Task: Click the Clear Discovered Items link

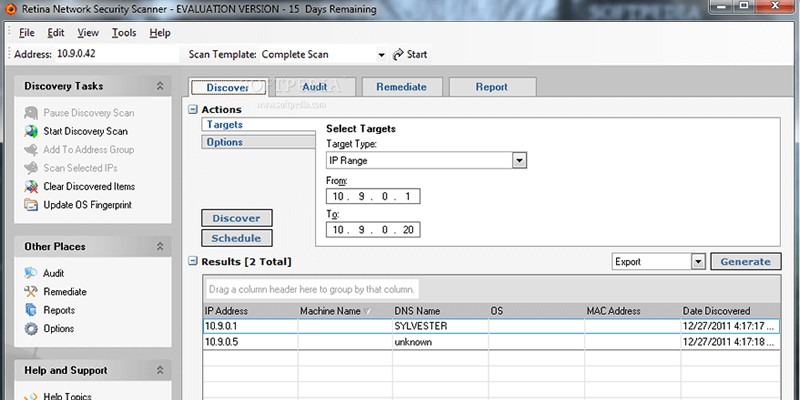Action: pos(89,186)
